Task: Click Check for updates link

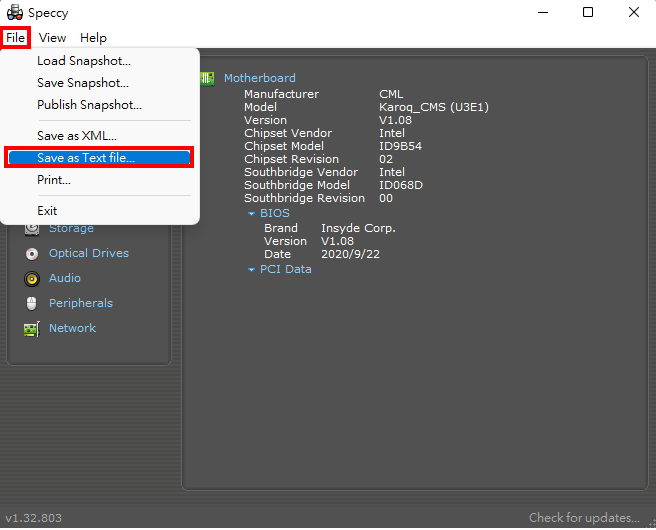Action: pos(584,518)
